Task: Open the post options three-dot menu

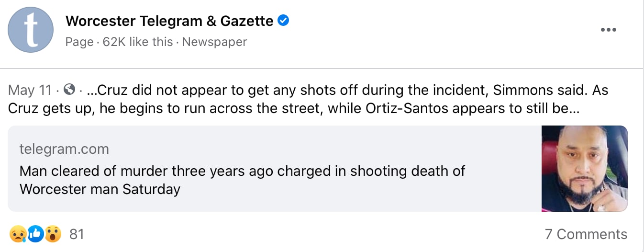Action: [608, 30]
